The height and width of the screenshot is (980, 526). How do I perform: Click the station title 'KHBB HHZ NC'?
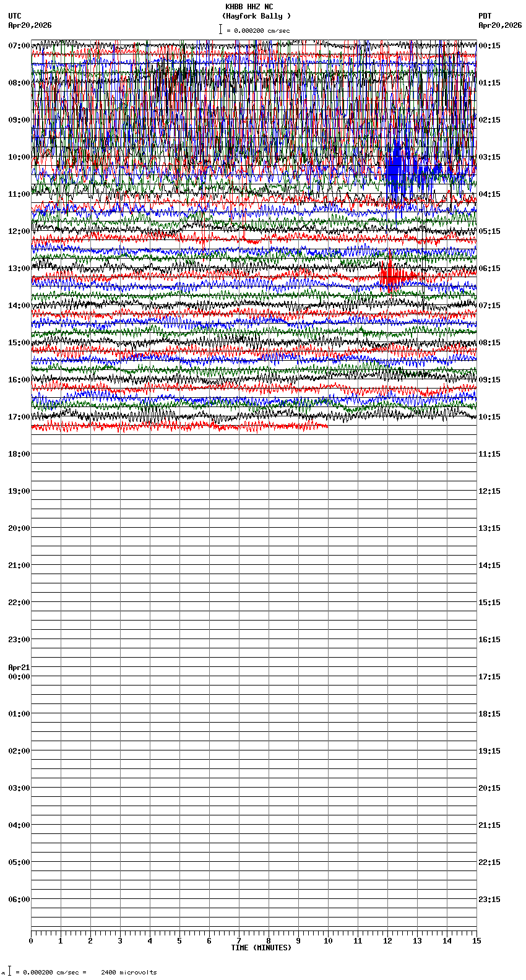click(249, 7)
